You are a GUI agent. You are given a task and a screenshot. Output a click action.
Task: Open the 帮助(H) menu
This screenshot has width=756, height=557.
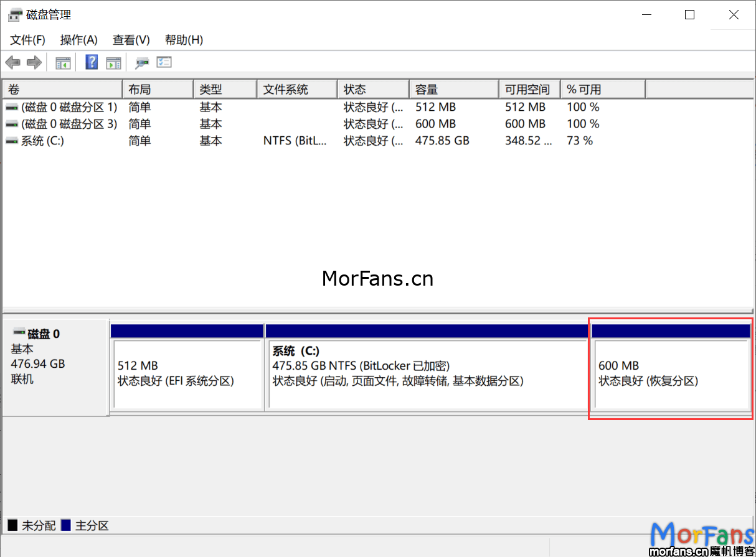184,40
